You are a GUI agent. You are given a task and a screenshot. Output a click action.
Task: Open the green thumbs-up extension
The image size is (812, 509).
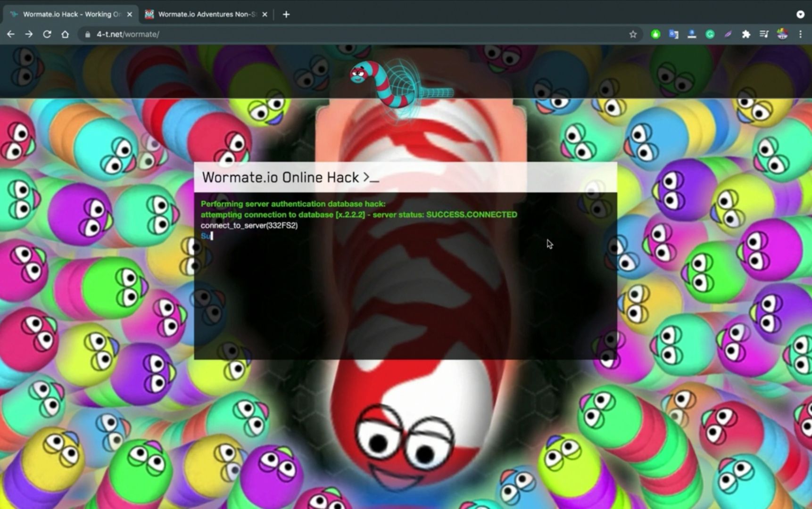coord(655,34)
